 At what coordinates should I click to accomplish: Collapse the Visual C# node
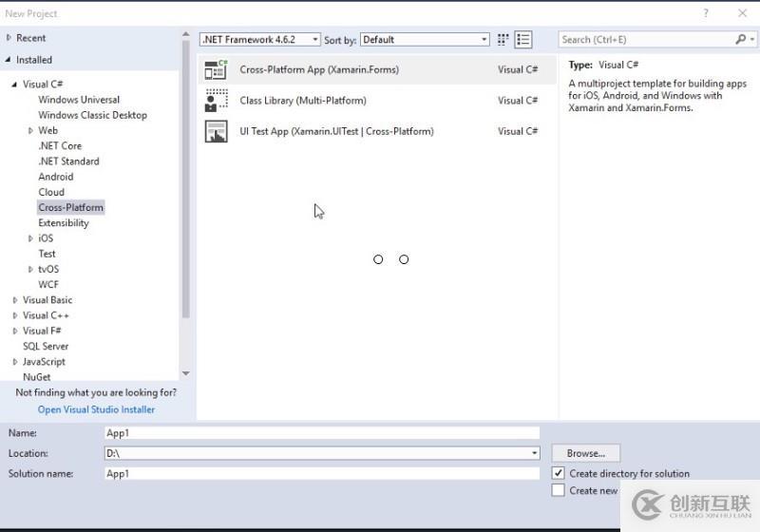coord(14,85)
